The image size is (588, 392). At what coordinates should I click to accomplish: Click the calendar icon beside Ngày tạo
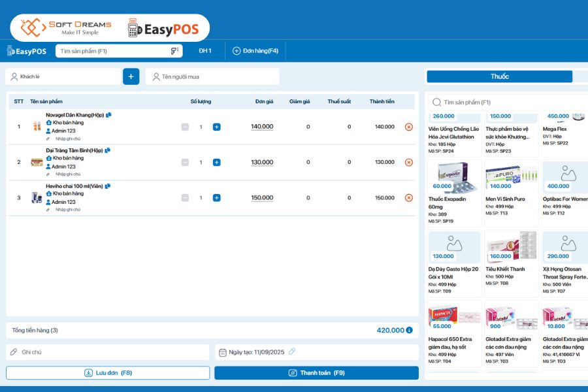coord(224,351)
